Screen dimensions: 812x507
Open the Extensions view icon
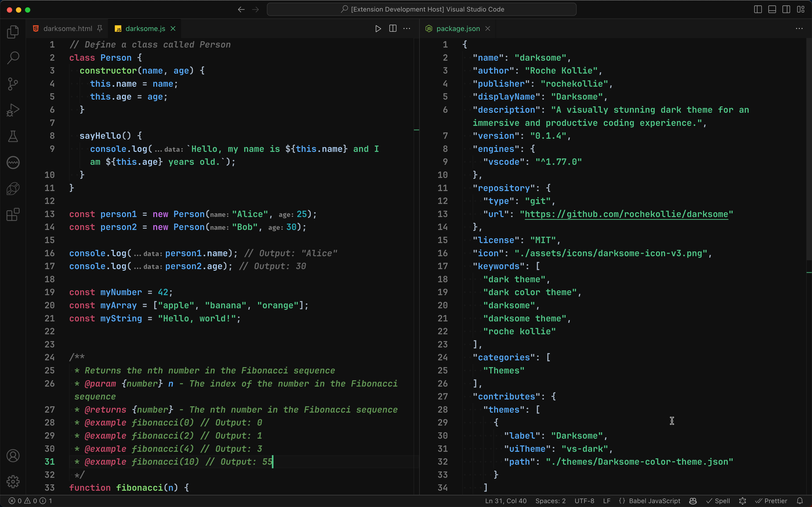[13, 215]
